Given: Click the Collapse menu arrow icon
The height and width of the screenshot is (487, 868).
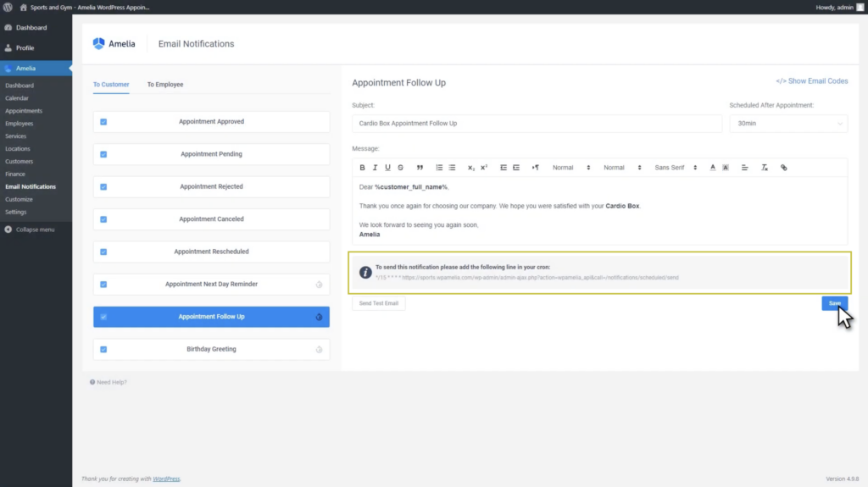Looking at the screenshot, I should [8, 230].
